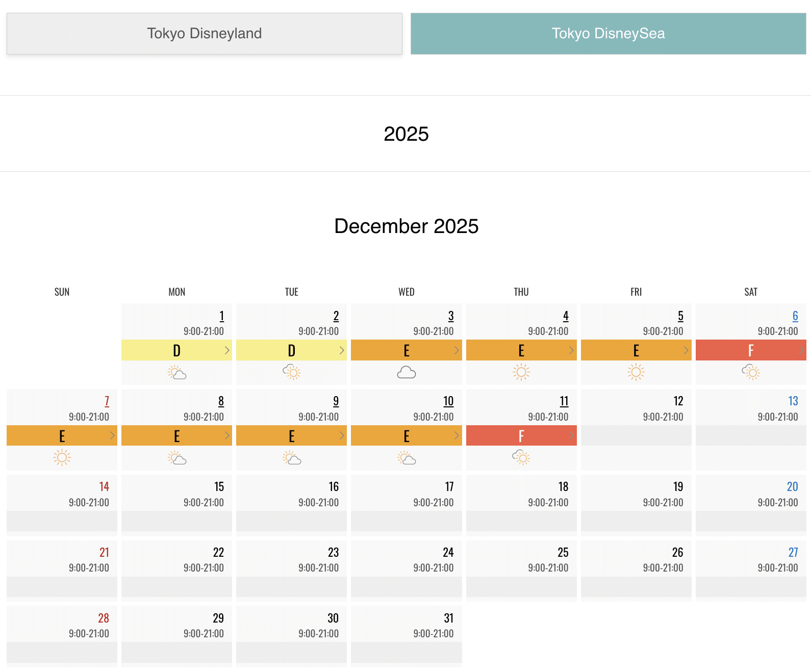Click the sunny icon on December 7

tap(62, 457)
